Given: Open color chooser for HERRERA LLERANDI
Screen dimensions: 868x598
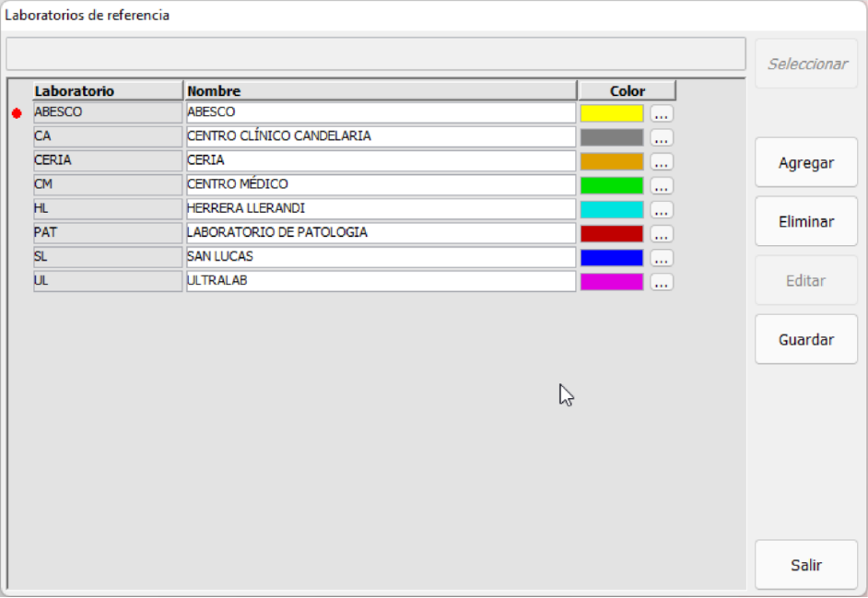Looking at the screenshot, I should click(662, 209).
